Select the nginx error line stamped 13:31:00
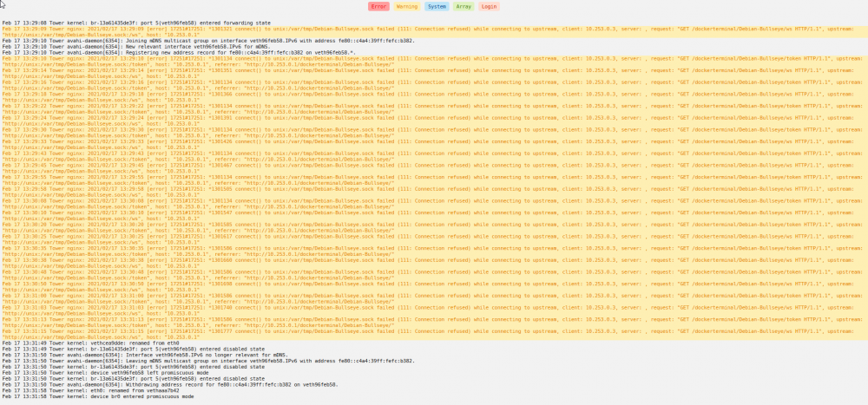The image size is (868, 405). pos(434,299)
